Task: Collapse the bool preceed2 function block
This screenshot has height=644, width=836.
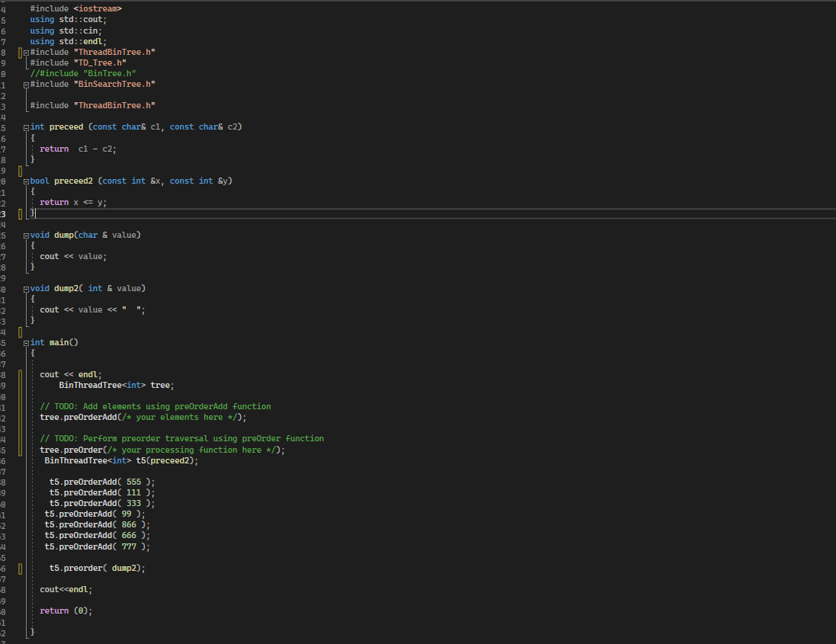Action: [26, 182]
